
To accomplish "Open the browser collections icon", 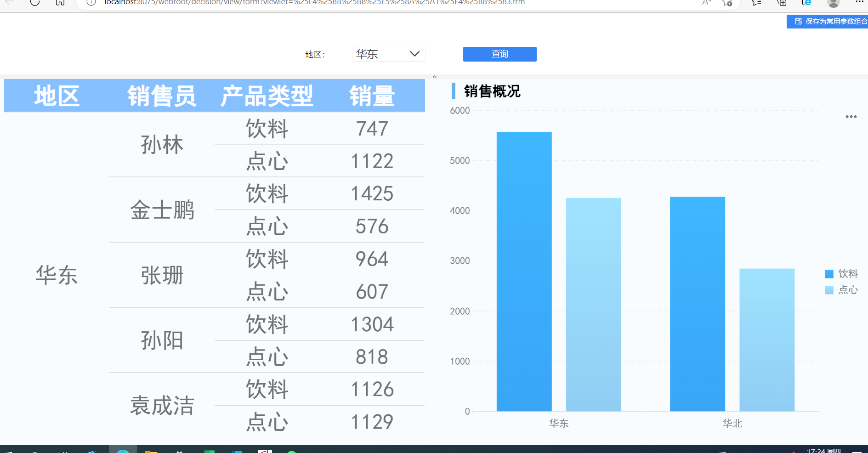I will 782,2.
